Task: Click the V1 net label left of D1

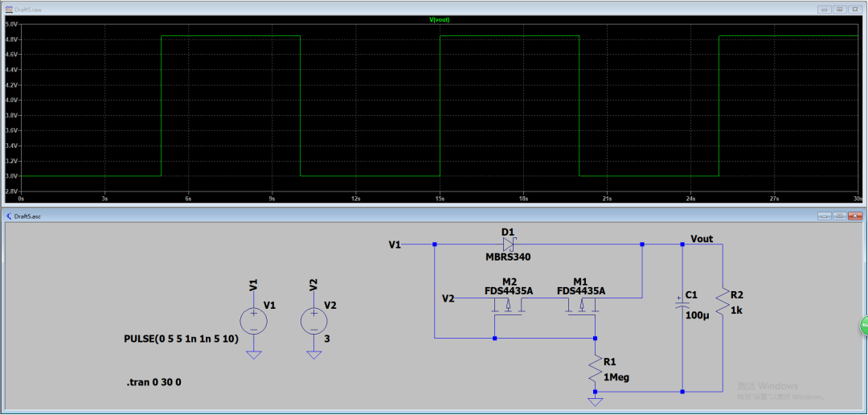Action: click(395, 244)
